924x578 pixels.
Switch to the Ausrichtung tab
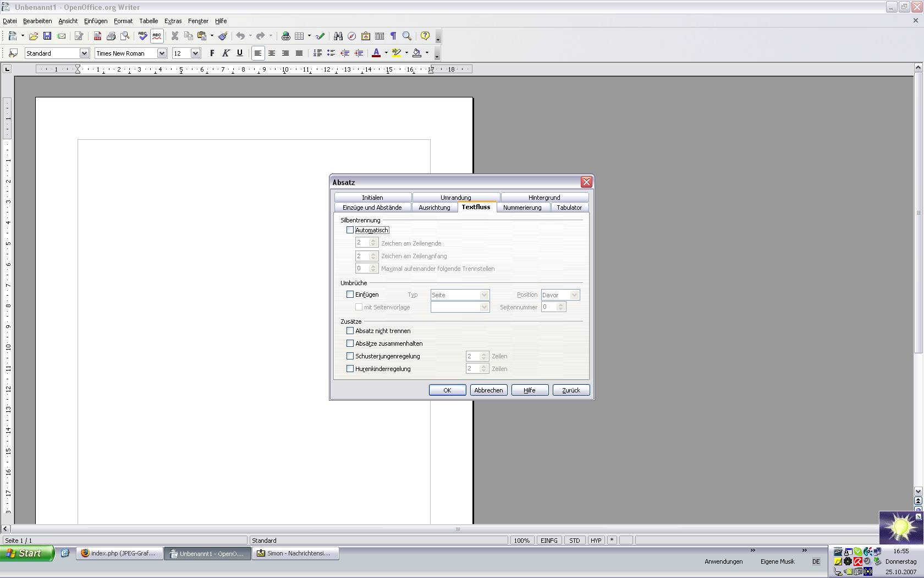[x=434, y=208]
